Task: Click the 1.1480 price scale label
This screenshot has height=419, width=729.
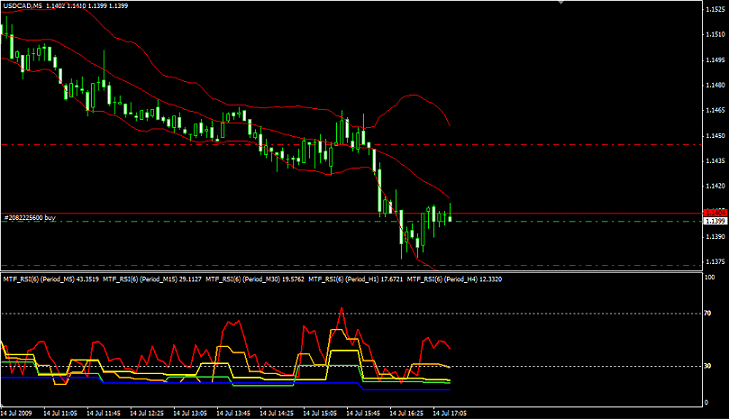Action: coord(715,85)
